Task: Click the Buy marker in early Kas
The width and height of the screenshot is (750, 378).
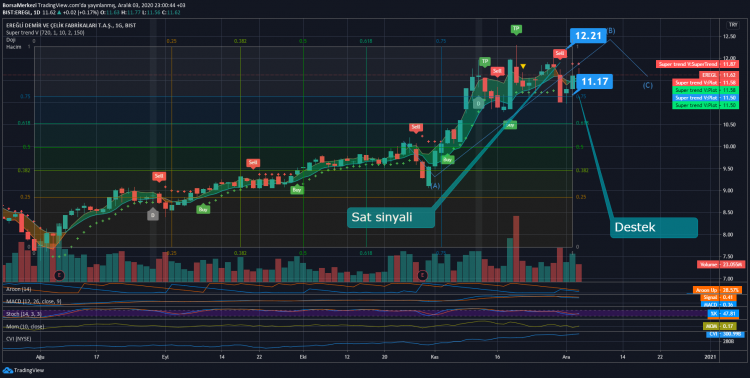Action: [448, 159]
